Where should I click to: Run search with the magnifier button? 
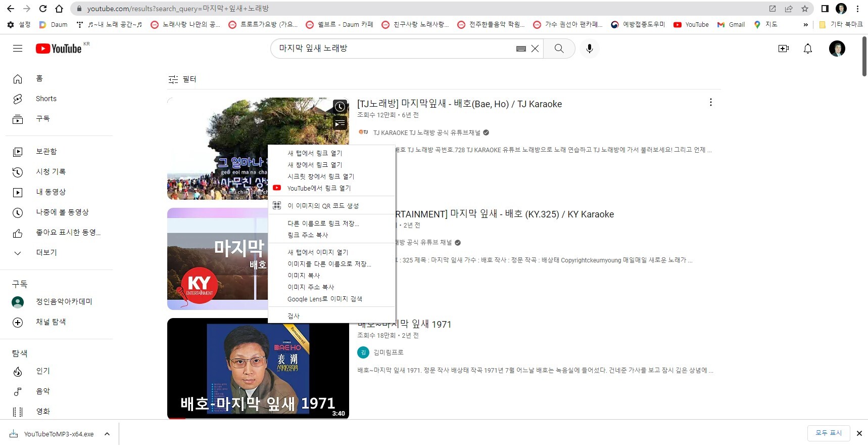[559, 49]
